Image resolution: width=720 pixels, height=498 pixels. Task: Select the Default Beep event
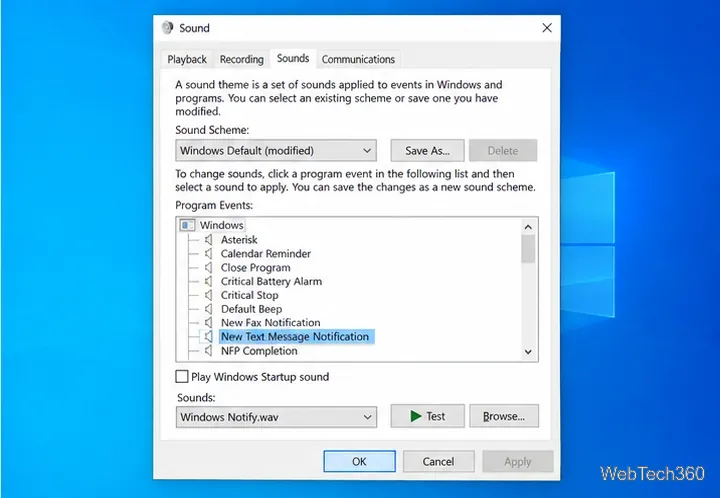click(x=251, y=308)
